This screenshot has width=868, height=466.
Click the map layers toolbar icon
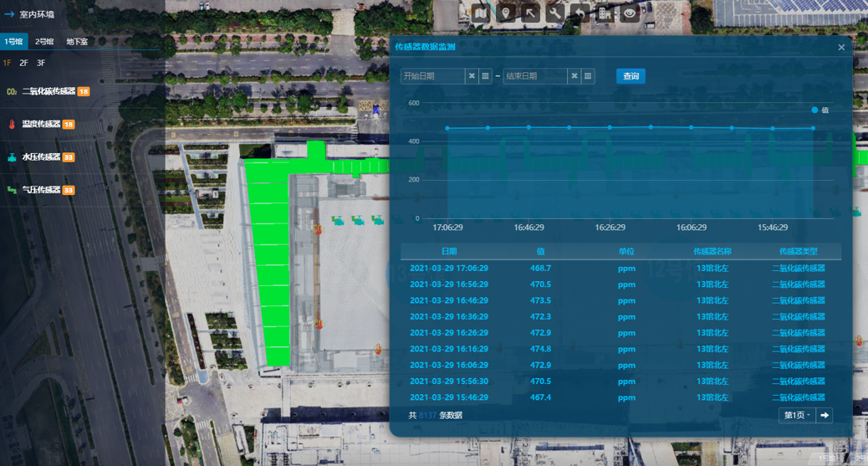point(481,13)
